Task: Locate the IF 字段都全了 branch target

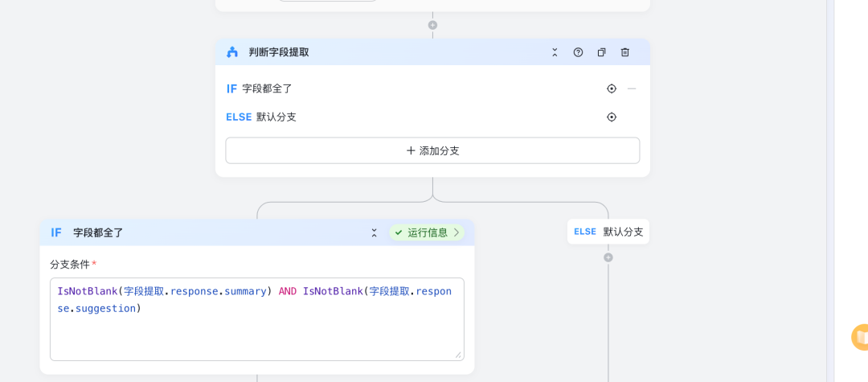Action: (611, 88)
